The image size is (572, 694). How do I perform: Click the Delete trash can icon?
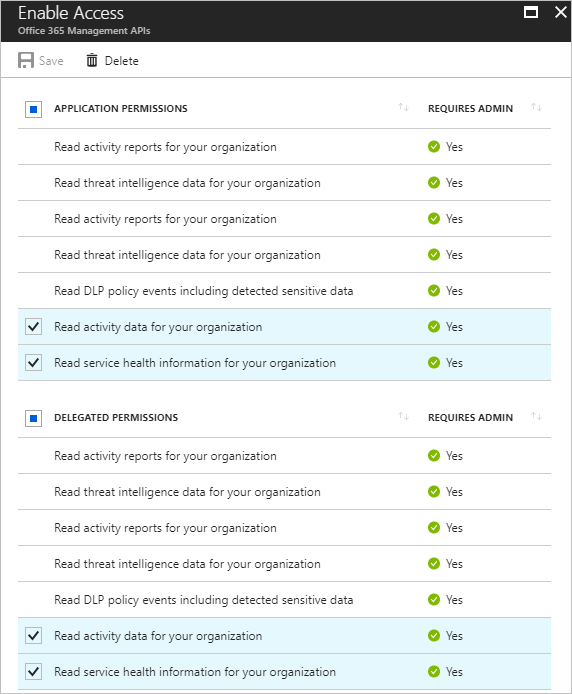coord(92,60)
